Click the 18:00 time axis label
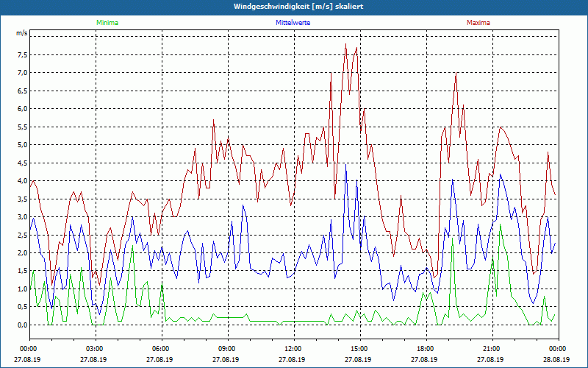 [426, 349]
